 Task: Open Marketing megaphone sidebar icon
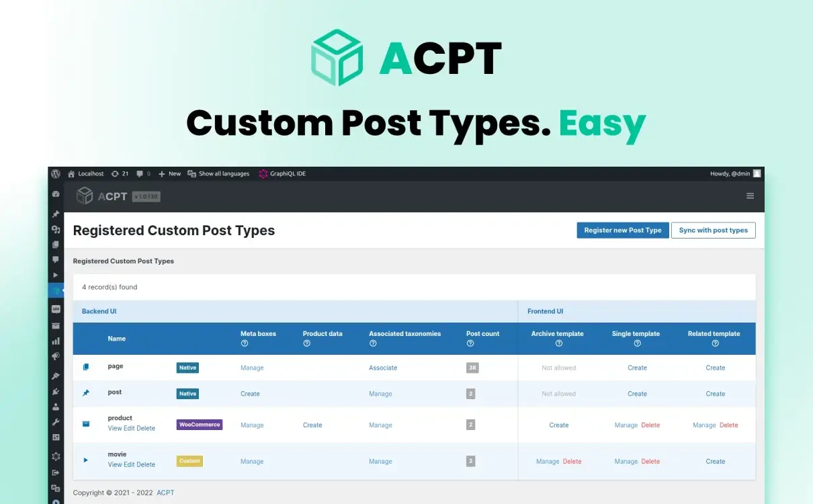click(x=56, y=356)
